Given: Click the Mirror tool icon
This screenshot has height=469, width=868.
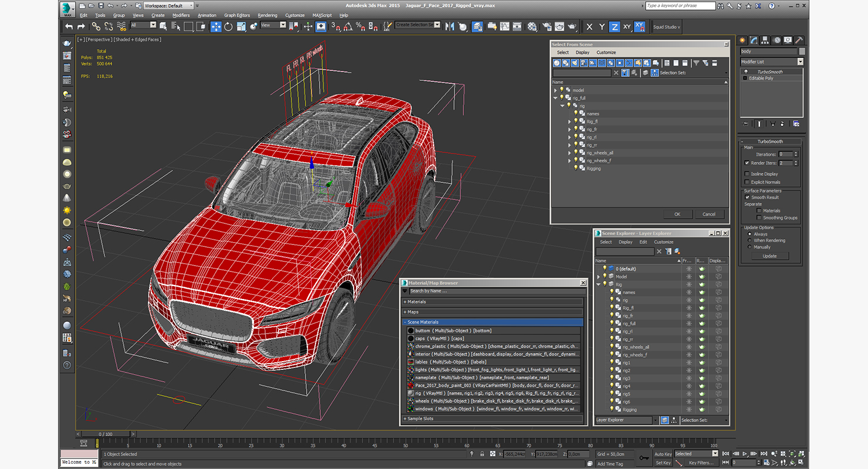Looking at the screenshot, I should click(450, 26).
